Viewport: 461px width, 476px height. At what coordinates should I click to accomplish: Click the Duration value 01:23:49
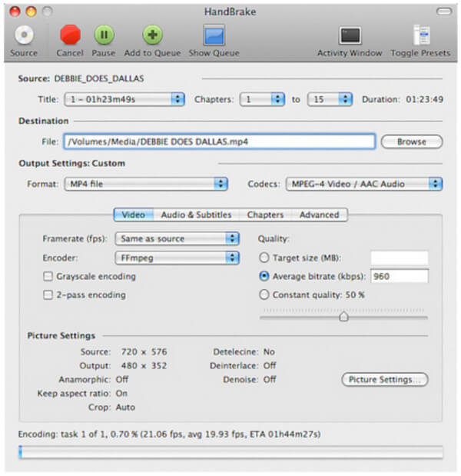[x=425, y=99]
